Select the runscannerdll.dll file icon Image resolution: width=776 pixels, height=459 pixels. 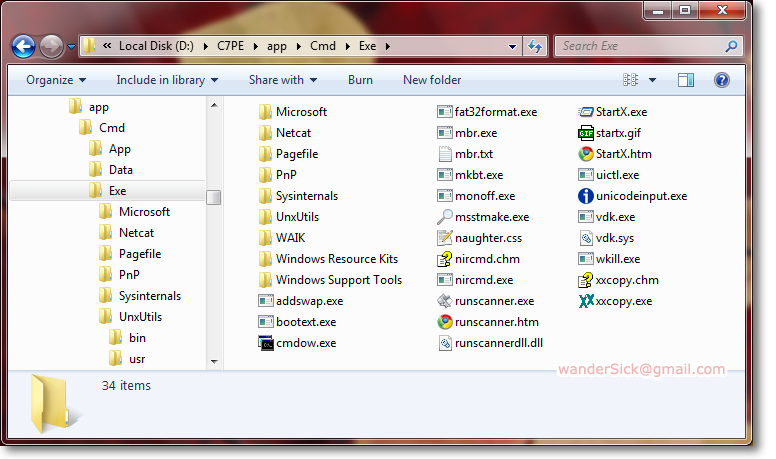click(445, 343)
